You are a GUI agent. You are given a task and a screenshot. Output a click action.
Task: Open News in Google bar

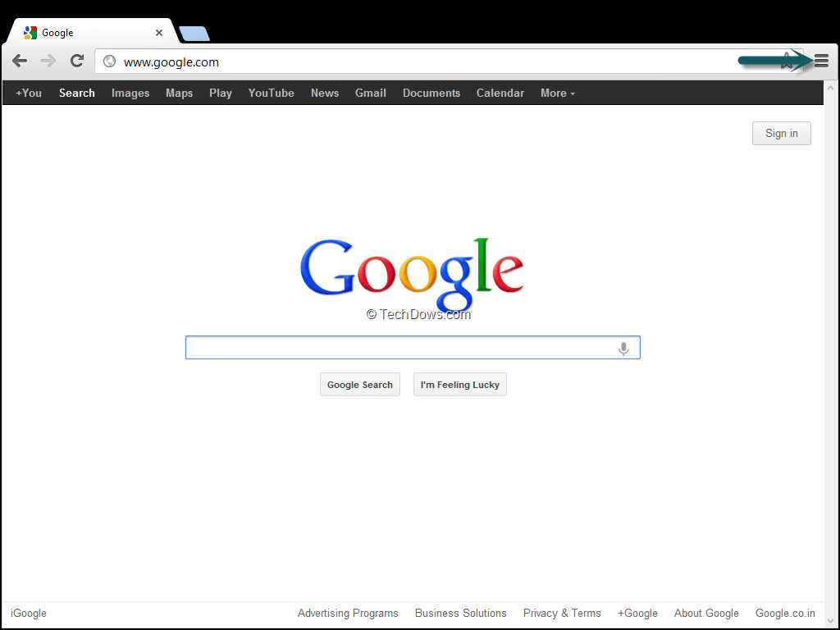[x=325, y=93]
